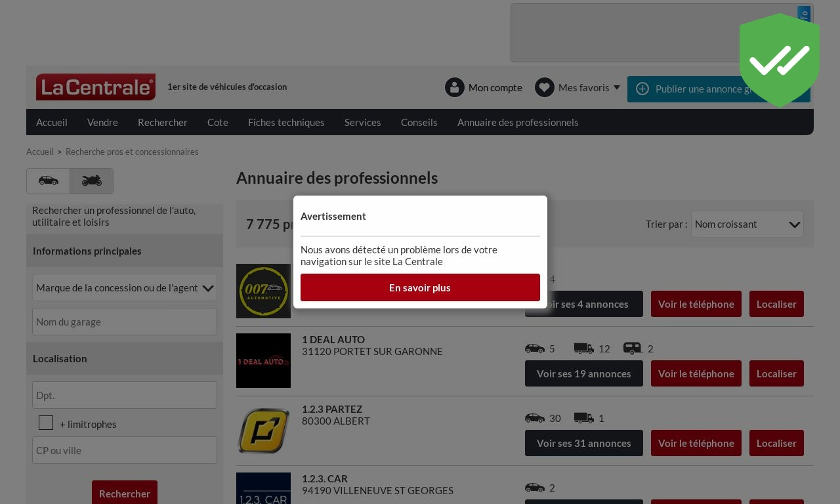Open the Accueil menu item
The image size is (840, 504).
coord(52,122)
